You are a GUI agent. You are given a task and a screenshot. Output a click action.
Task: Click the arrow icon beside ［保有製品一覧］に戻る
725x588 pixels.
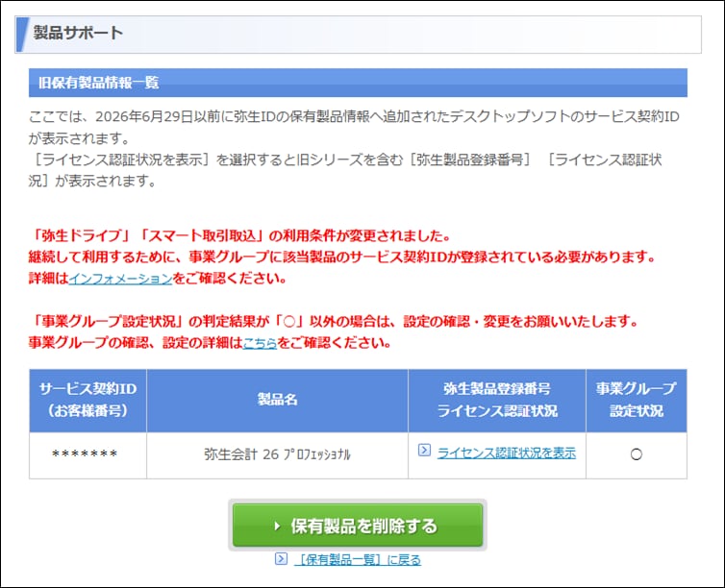click(281, 558)
